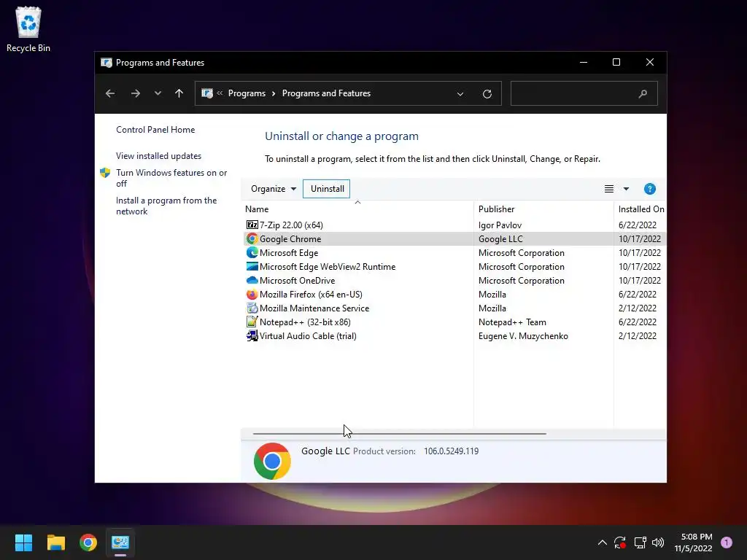This screenshot has height=560, width=747.
Task: Select the Microsoft OneDrive icon
Action: pyautogui.click(x=252, y=280)
